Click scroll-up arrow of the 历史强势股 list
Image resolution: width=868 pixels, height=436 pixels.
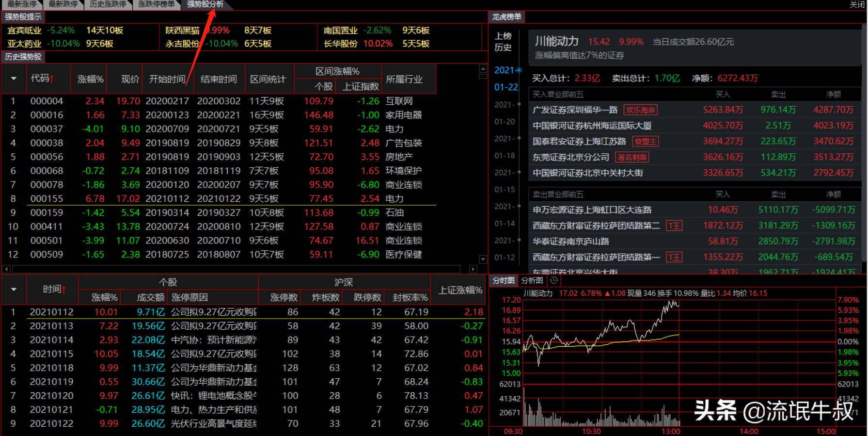(x=482, y=68)
